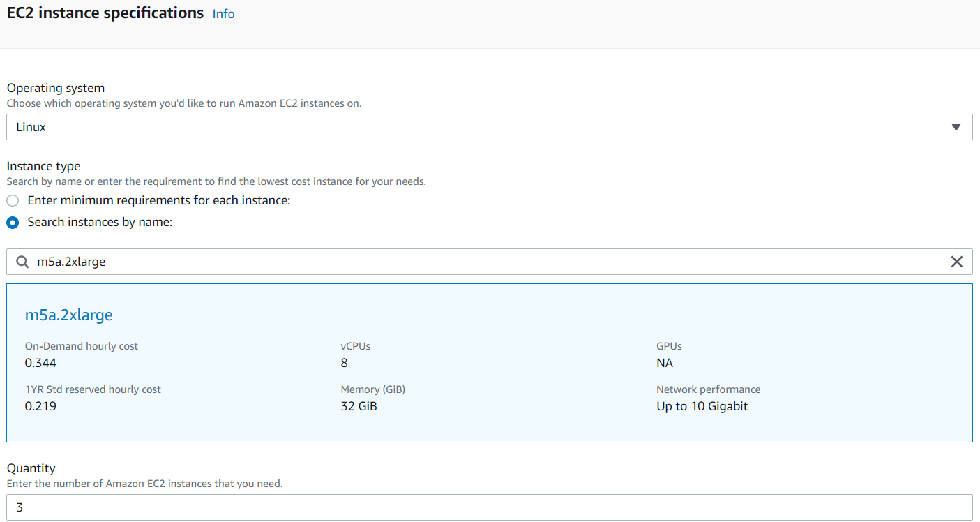980x522 pixels.
Task: Open the Operating system dropdown arrow
Action: [x=956, y=126]
